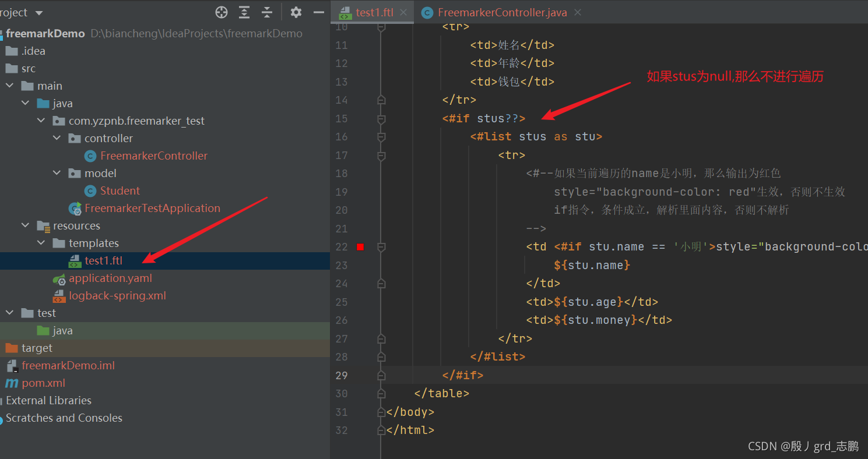Place cursor on the </#if> closing tag

click(463, 375)
